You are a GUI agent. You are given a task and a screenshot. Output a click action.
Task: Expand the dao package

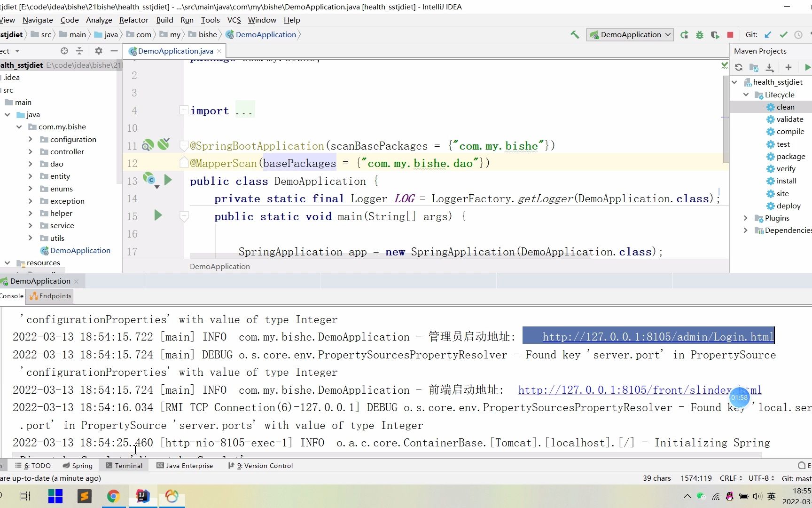pyautogui.click(x=31, y=164)
